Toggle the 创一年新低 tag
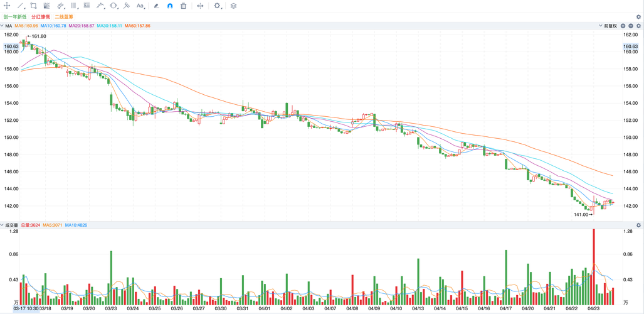The width and height of the screenshot is (644, 314). tap(15, 17)
